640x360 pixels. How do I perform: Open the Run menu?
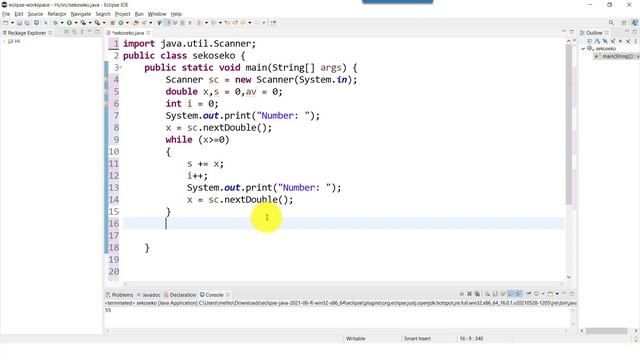tap(139, 14)
